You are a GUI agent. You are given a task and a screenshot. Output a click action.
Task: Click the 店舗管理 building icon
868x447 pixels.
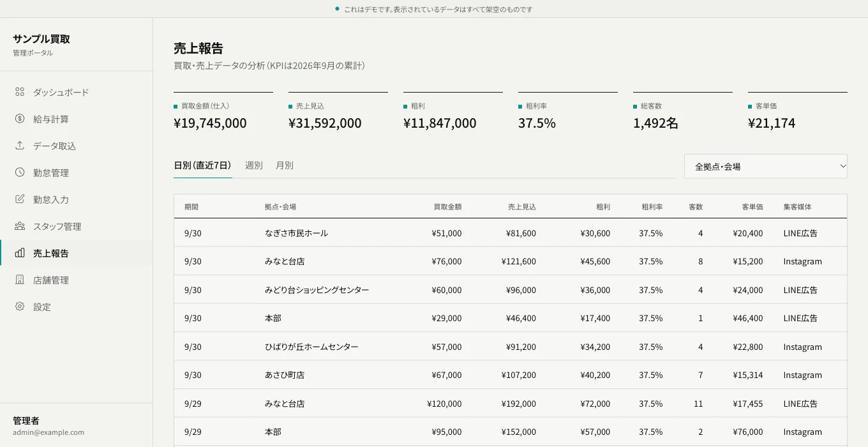[20, 280]
